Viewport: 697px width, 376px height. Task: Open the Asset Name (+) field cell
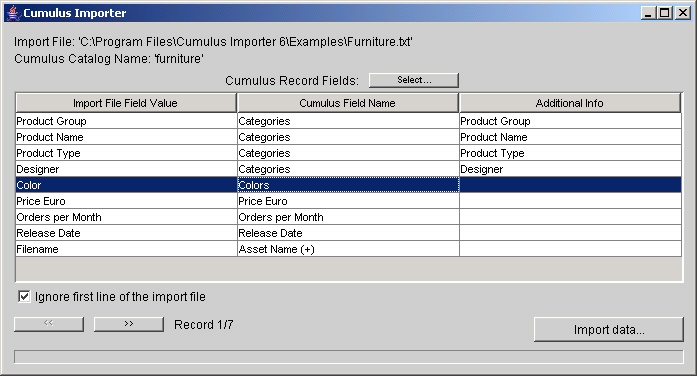348,249
